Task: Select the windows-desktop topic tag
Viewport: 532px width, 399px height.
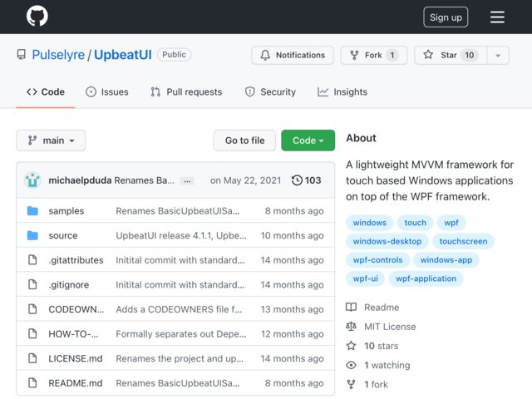Action: tap(387, 241)
